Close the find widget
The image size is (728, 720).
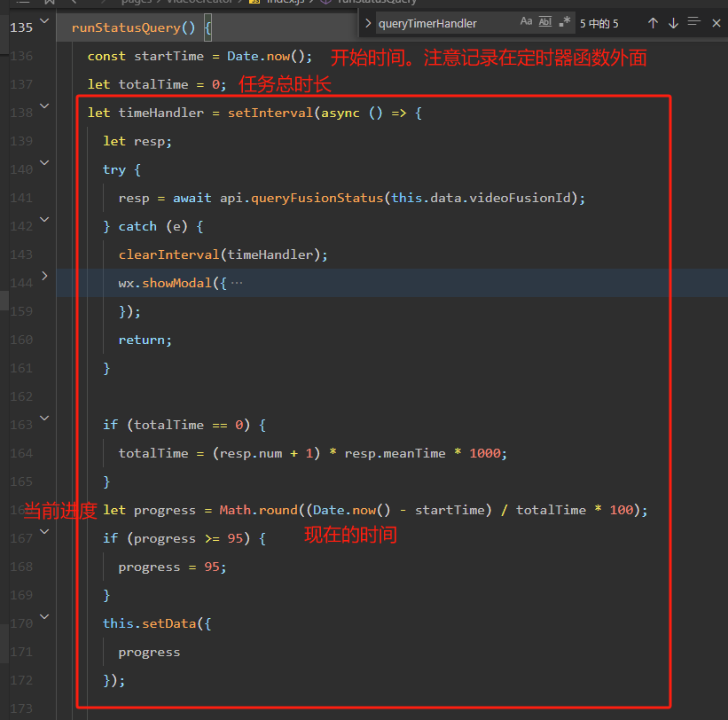tap(716, 23)
